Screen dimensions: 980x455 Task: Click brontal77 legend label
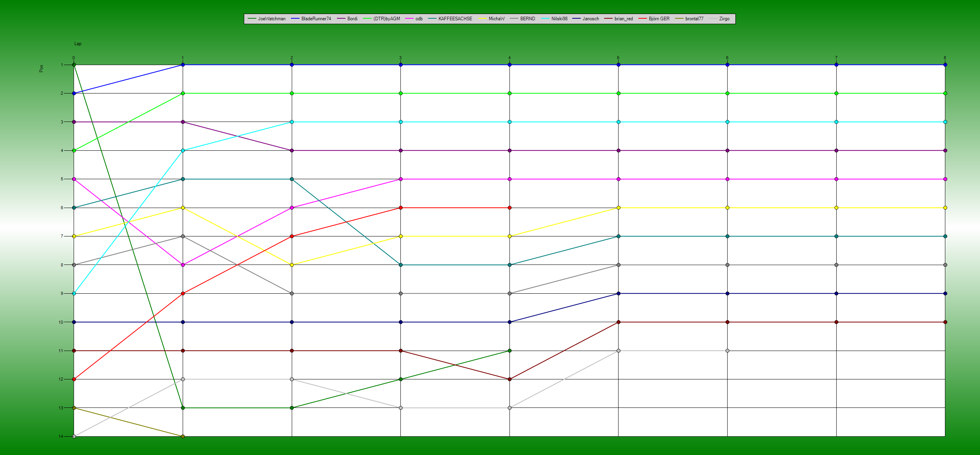coord(694,19)
